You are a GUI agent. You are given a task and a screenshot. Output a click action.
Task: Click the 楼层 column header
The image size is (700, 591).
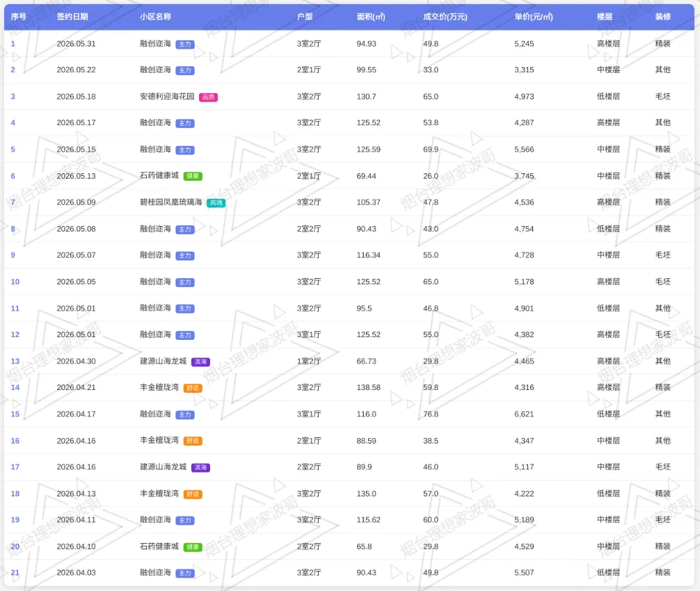[x=605, y=17]
